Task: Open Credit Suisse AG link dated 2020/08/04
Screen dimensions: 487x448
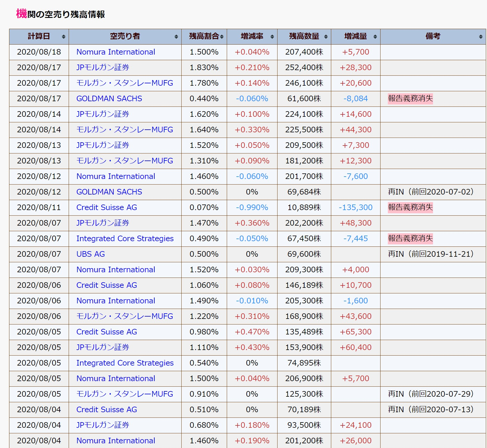Action: (106, 410)
